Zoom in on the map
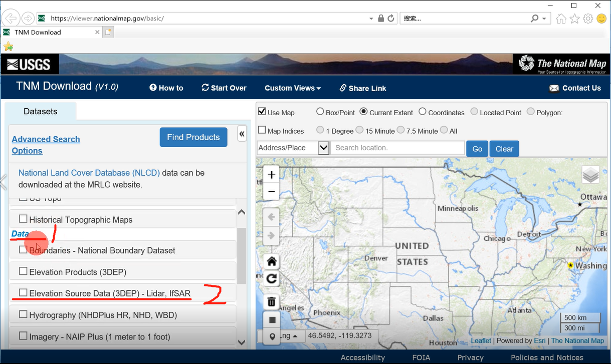Screen dimensions: 611x364 coord(271,175)
